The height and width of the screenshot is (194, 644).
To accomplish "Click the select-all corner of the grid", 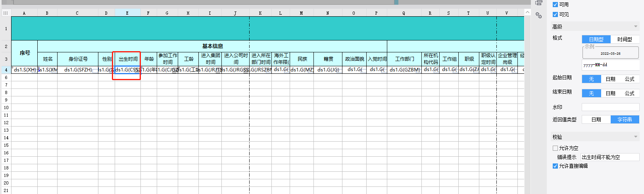I will [x=6, y=13].
